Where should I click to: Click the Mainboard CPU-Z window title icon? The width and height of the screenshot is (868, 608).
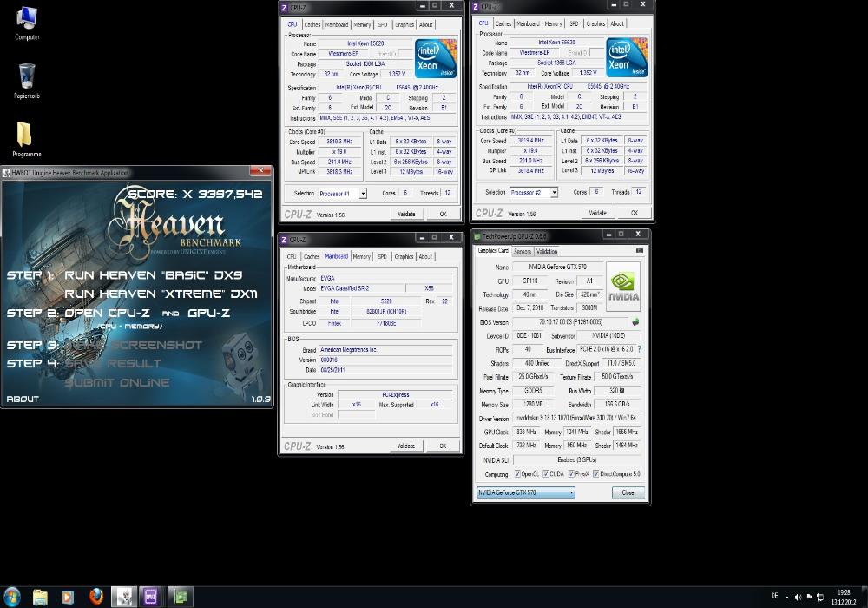[x=284, y=240]
